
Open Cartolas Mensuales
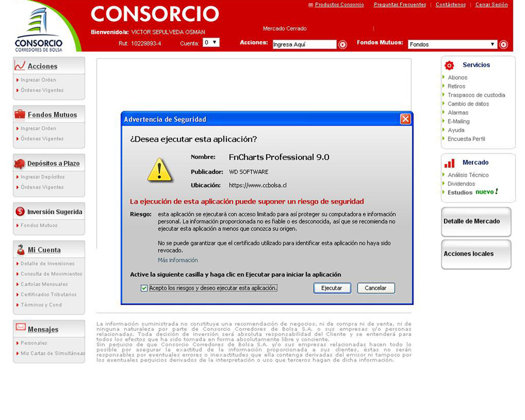(x=44, y=284)
